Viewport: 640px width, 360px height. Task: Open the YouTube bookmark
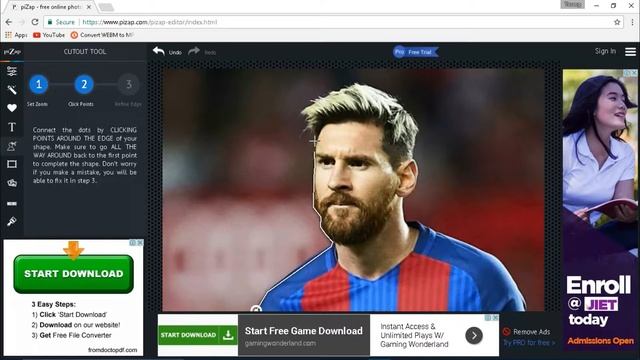click(49, 35)
